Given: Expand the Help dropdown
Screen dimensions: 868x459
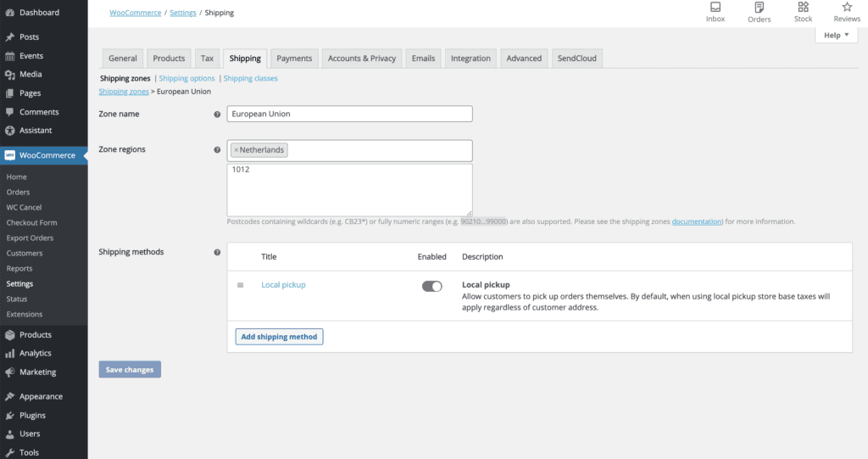Looking at the screenshot, I should (x=836, y=35).
